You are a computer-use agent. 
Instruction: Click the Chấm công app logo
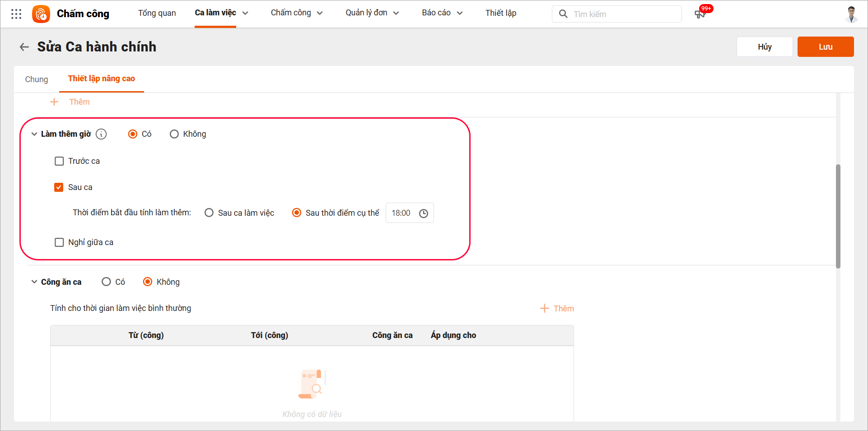tap(41, 14)
